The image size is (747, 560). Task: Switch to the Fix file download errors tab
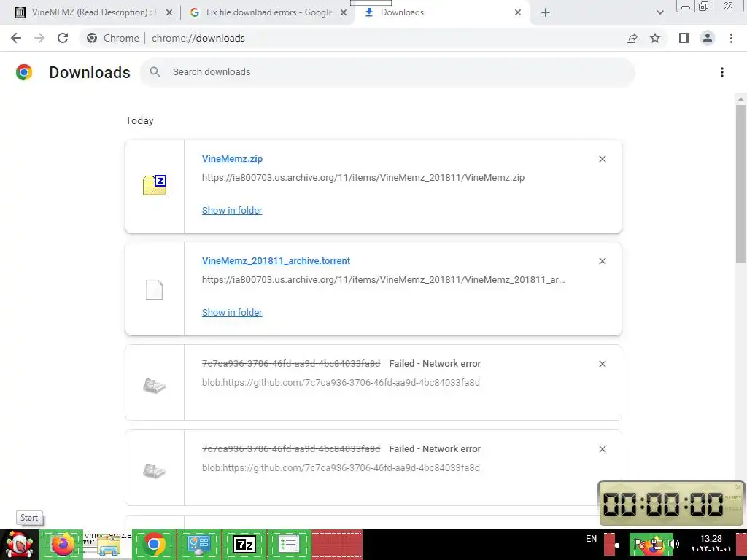coord(268,12)
